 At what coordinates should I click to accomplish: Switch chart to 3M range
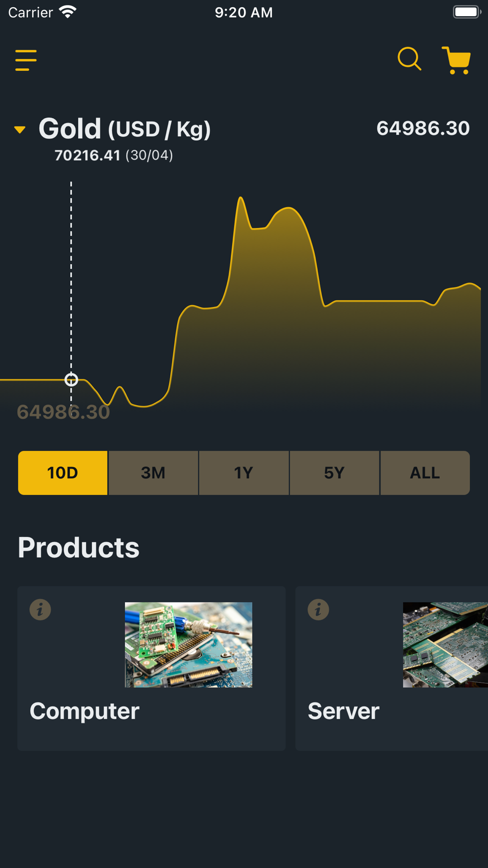click(153, 473)
